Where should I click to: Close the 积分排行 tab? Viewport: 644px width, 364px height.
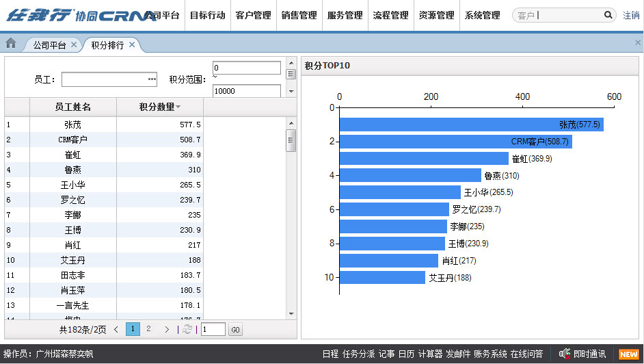(132, 44)
